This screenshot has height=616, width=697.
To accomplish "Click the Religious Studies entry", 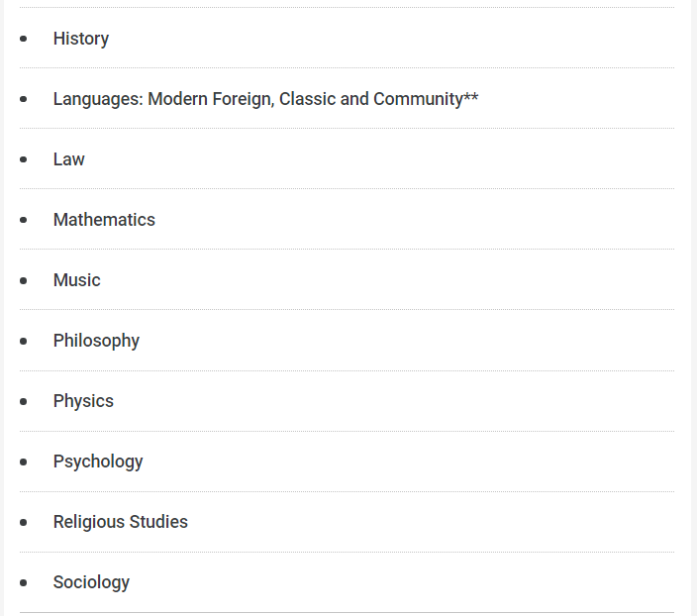I will 121,522.
